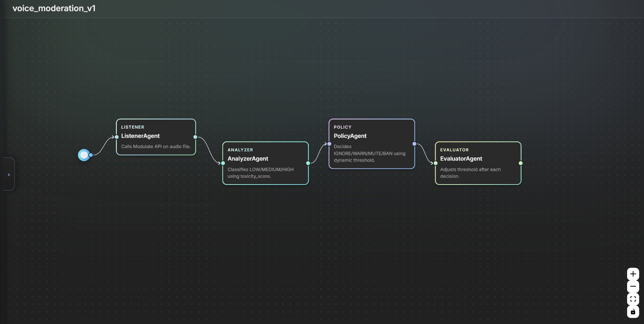Select the edge from ListenerAgent to AnalyzerAgent
644x324 pixels.
209,150
